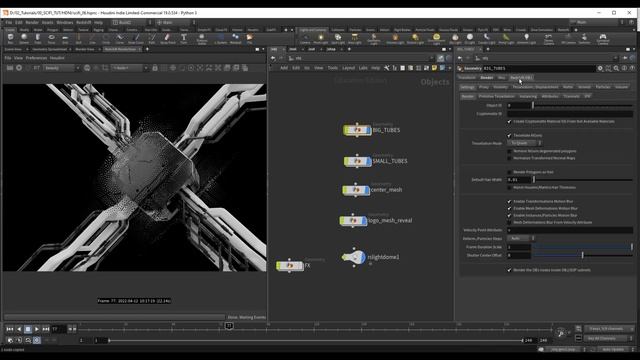Open the Tessellation Mode dropdown
The height and width of the screenshot is (360, 640).
tap(524, 143)
